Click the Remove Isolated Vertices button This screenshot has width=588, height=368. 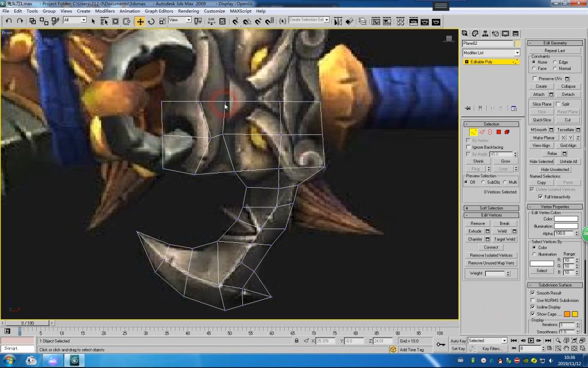click(x=492, y=255)
